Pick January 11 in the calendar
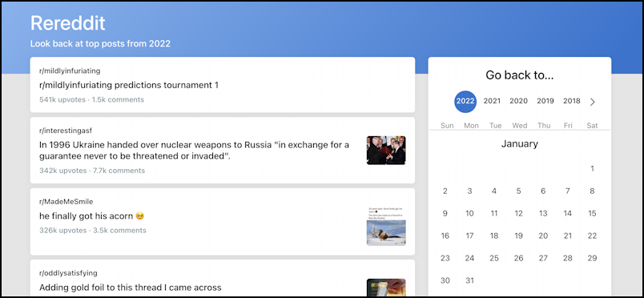Image resolution: width=644 pixels, height=298 pixels. tap(494, 213)
